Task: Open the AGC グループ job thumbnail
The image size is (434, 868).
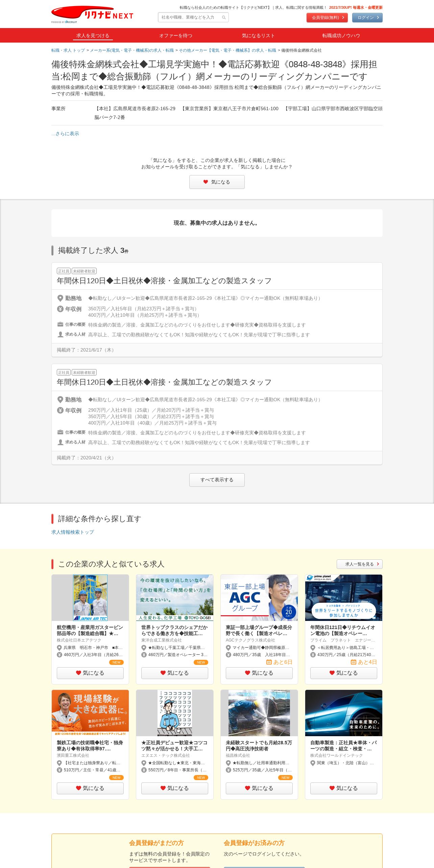Action: coord(259,598)
